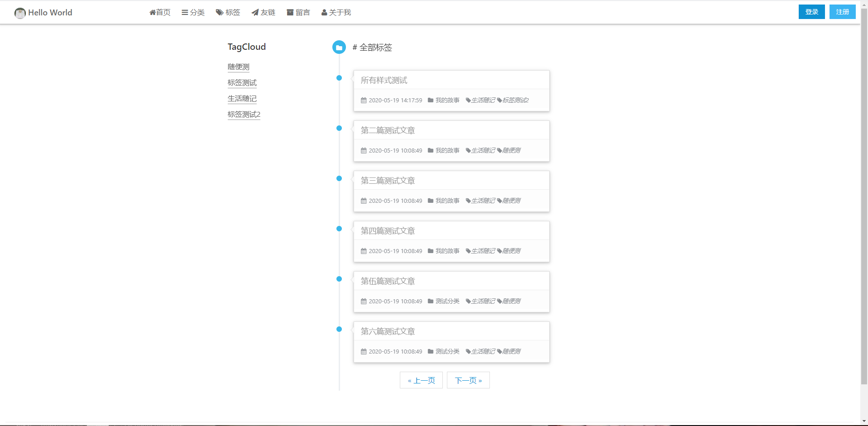Open the article 第二篇测试文章
The height and width of the screenshot is (426, 868).
pos(388,130)
